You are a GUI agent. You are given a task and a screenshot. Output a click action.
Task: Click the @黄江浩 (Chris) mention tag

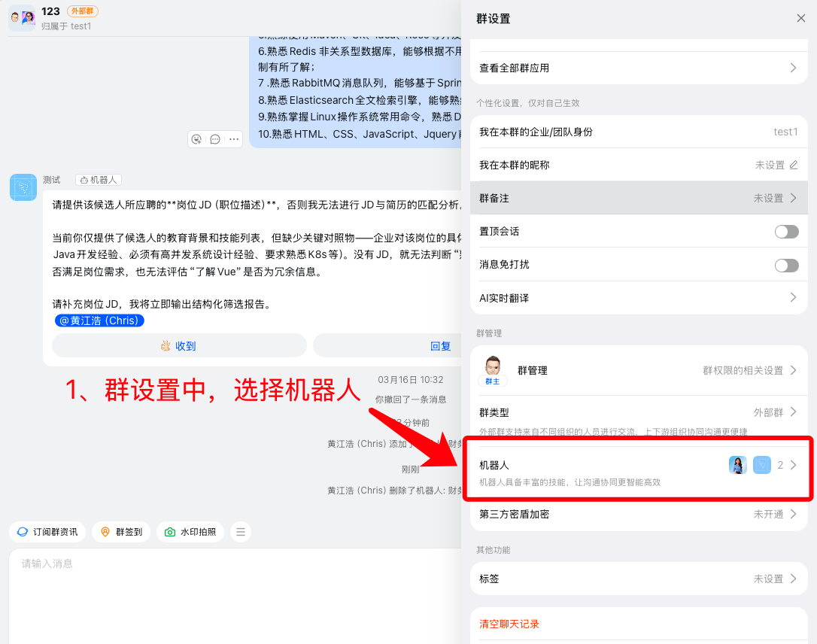point(99,320)
